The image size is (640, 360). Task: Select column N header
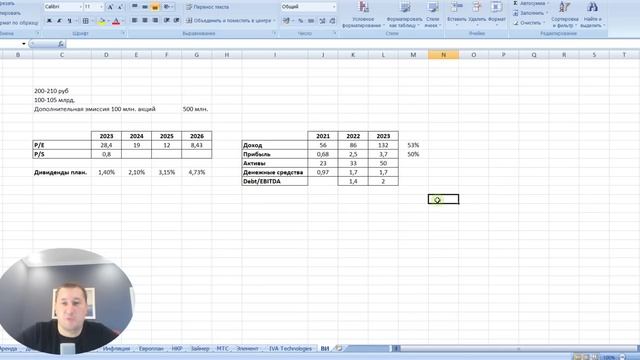tap(443, 55)
